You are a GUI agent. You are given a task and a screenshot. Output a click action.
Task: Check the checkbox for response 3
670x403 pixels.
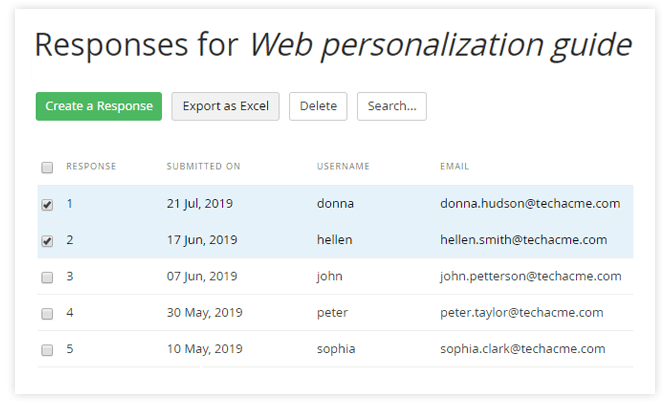tap(47, 277)
